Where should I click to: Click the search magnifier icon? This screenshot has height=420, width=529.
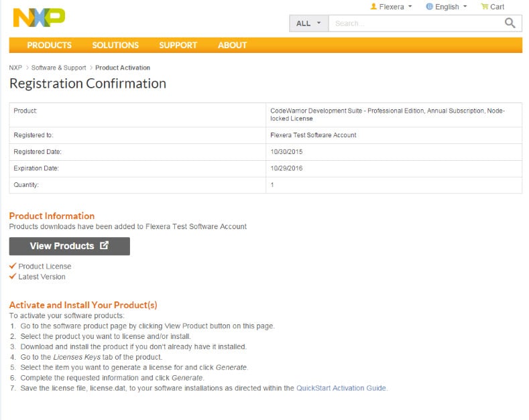pos(510,23)
